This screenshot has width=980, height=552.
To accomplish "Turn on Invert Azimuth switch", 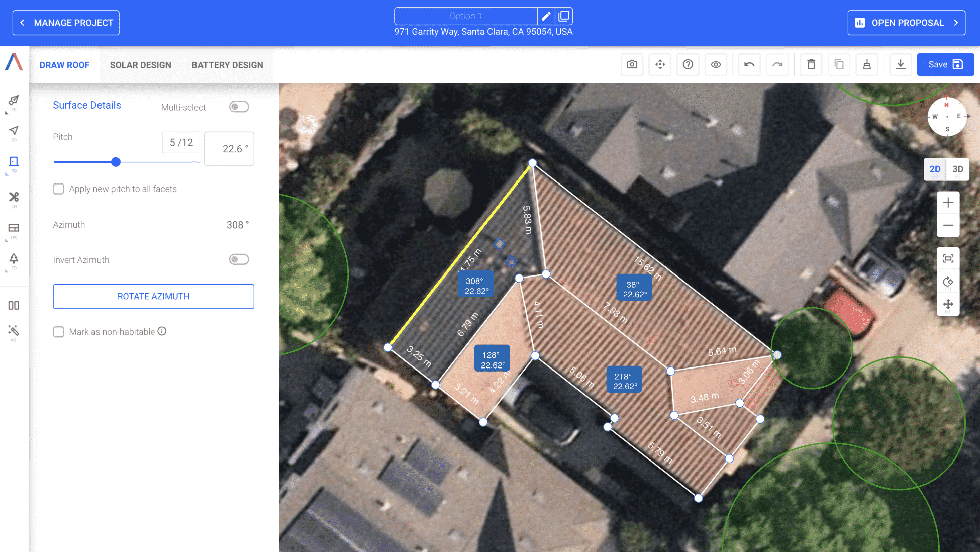I will point(239,259).
